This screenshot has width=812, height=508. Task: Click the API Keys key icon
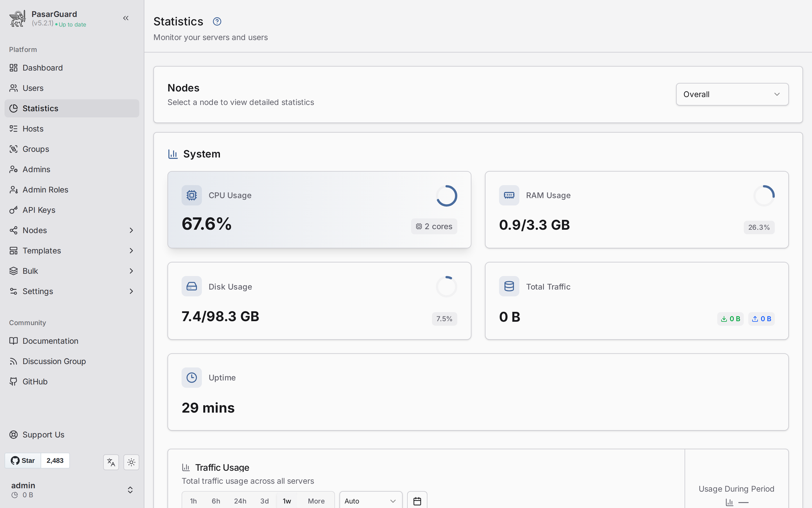coord(14,210)
